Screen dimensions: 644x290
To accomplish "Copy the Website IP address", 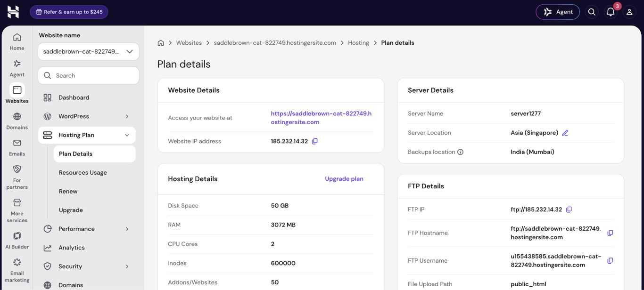I will pos(315,141).
